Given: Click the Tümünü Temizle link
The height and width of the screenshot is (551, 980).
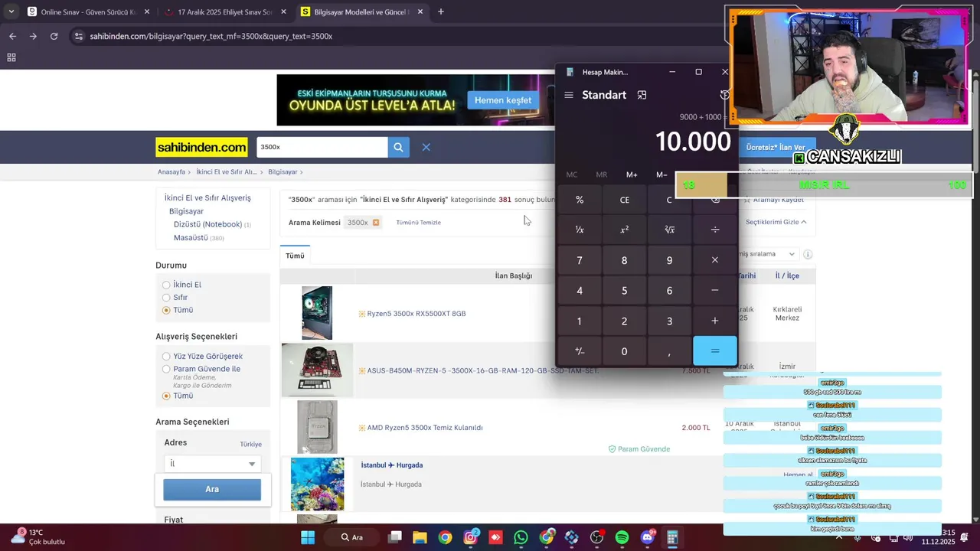Looking at the screenshot, I should pos(418,223).
